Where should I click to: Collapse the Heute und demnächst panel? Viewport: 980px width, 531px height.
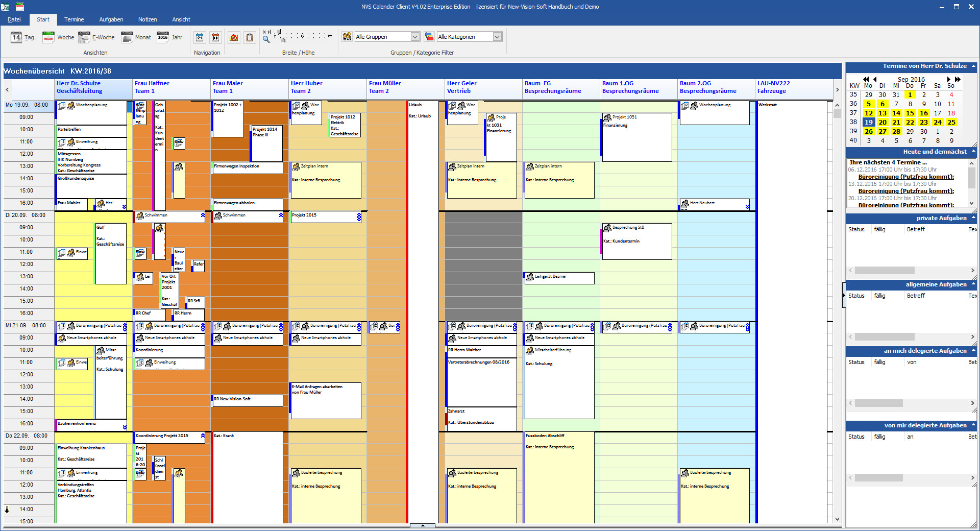(x=973, y=152)
